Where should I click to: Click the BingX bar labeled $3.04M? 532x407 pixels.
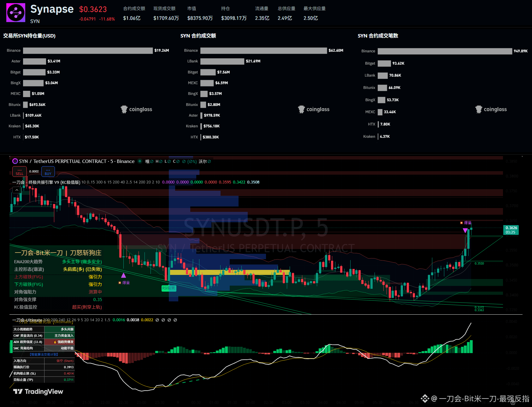(33, 83)
